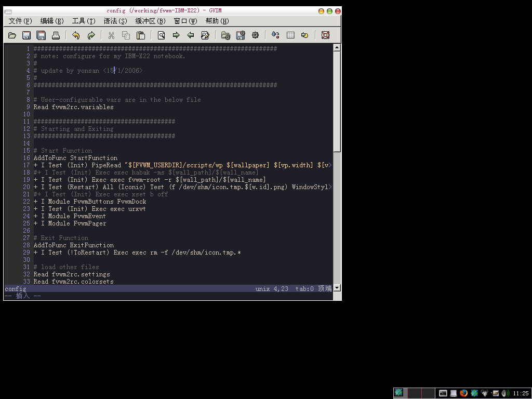Click the Save current file floppy icon
Screen dimensions: 532x399
click(26, 35)
